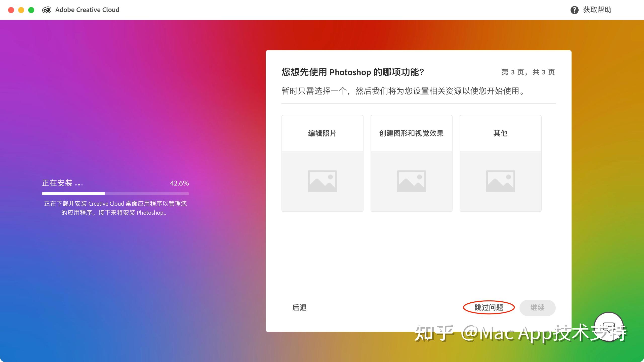
Task: Click the 正在安装 status label
Action: point(57,183)
